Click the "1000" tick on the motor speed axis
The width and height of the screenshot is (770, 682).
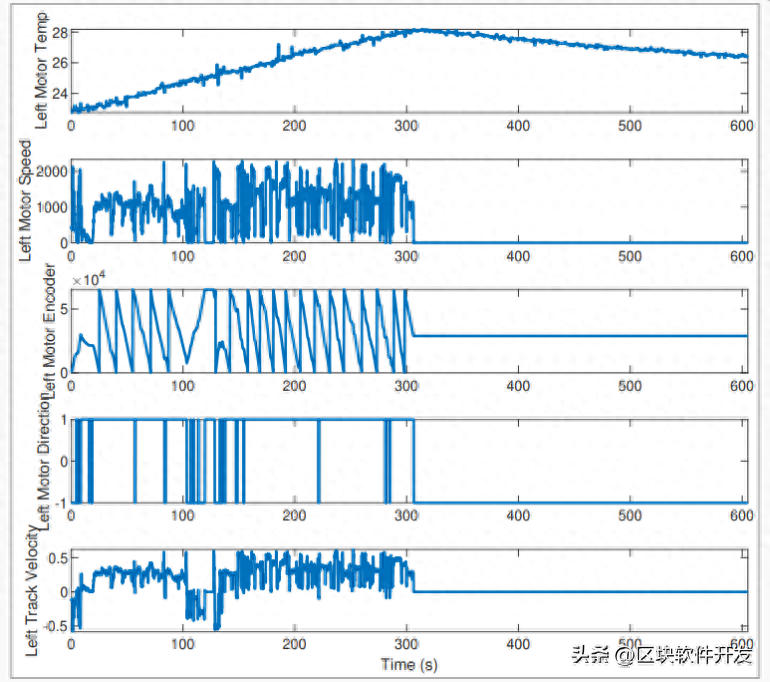(x=53, y=207)
